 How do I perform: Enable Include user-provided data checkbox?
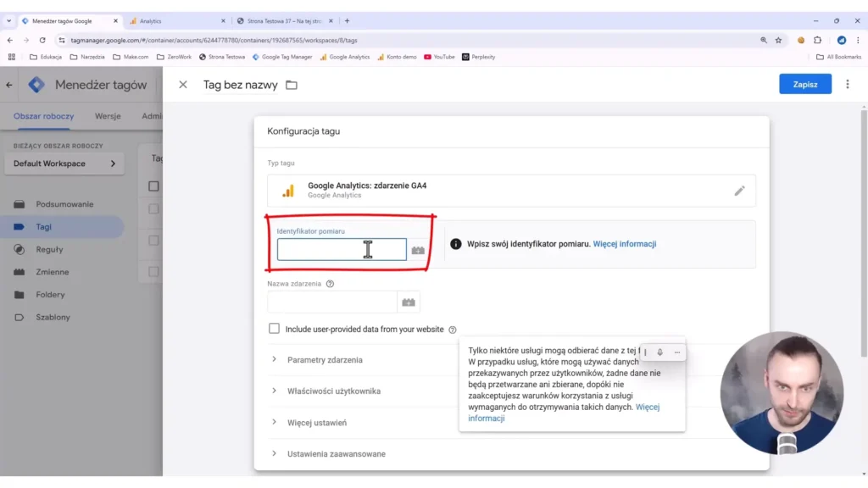click(274, 329)
